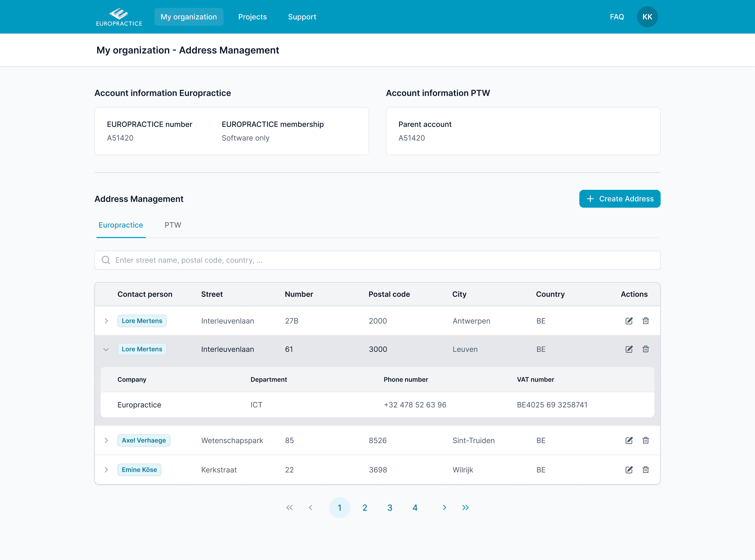Open the Support menu
This screenshot has width=755, height=560.
(302, 17)
